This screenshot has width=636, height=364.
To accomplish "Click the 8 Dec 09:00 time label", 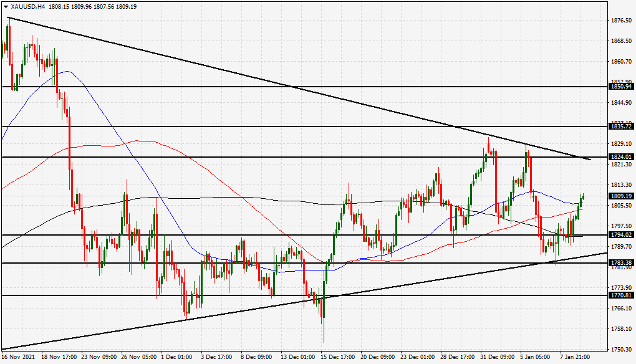I will point(256,357).
